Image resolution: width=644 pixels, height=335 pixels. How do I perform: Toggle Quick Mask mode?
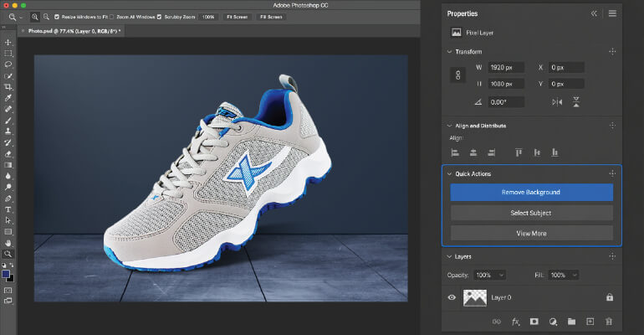tap(8, 291)
